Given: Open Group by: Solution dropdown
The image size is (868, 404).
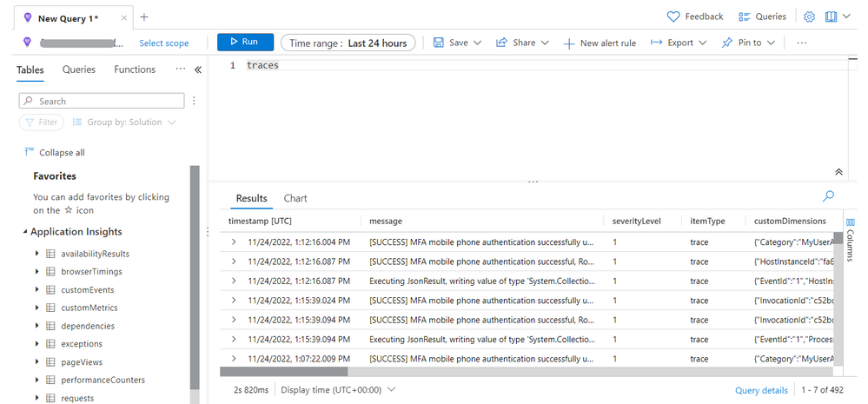Looking at the screenshot, I should (124, 123).
